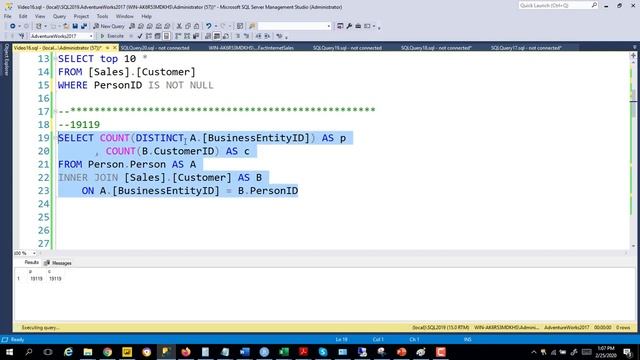
Task: Open the Project menu
Action: [81, 16]
